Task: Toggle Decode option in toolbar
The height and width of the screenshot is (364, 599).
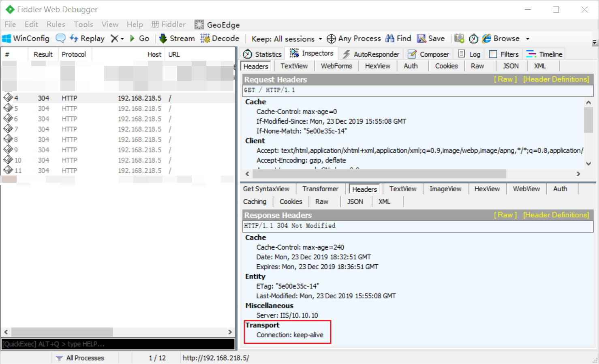Action: coord(220,39)
